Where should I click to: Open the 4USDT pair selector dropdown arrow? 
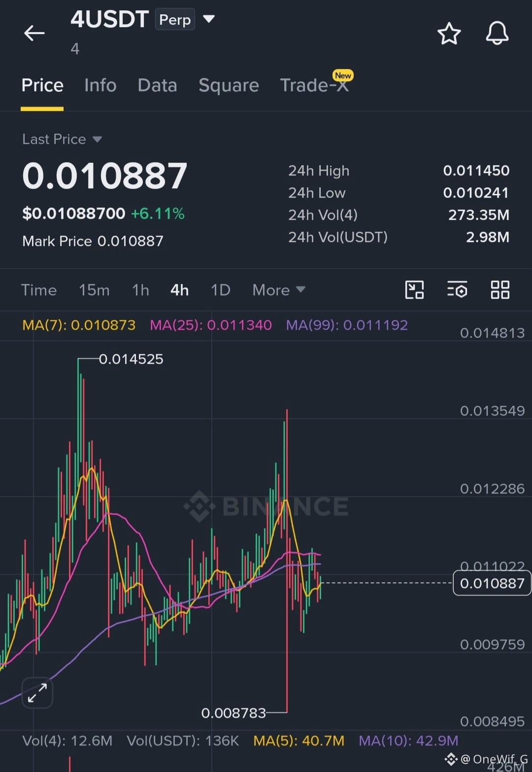209,19
